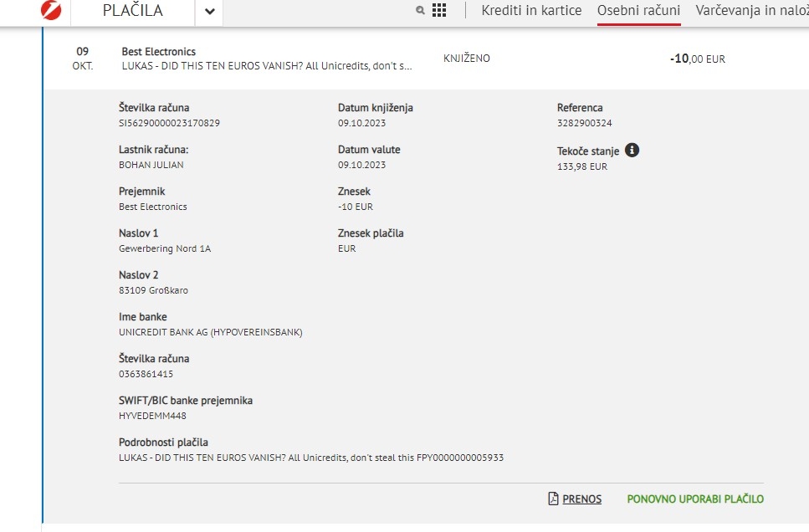809x532 pixels.
Task: Select the Prejemnik value Best Electronics
Action: [x=153, y=207]
